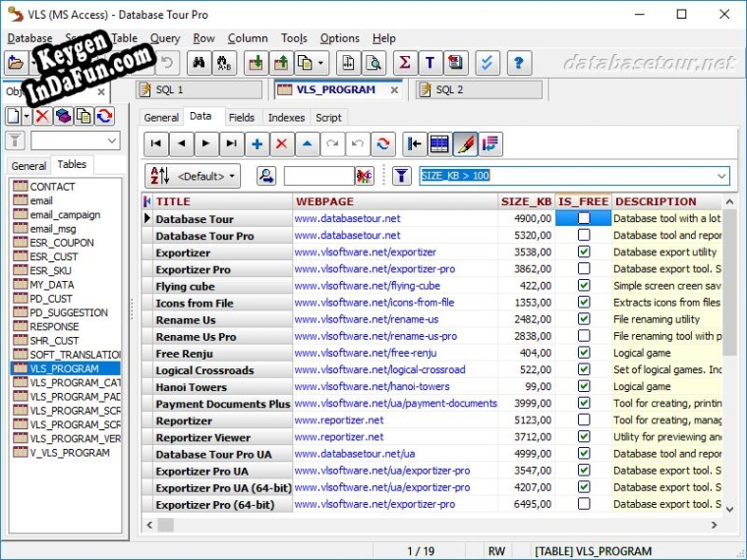
Task: Click the WEBPAGE column header
Action: [395, 201]
